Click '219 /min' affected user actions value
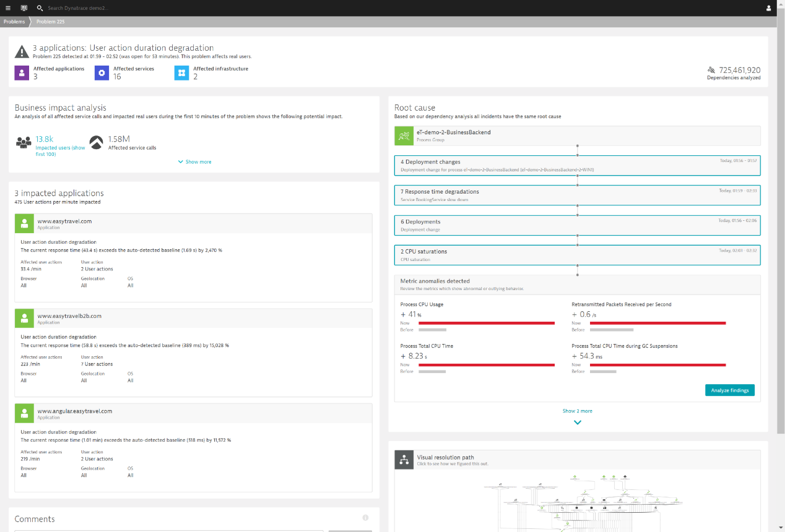Screen dimensions: 785x532 tap(30, 459)
